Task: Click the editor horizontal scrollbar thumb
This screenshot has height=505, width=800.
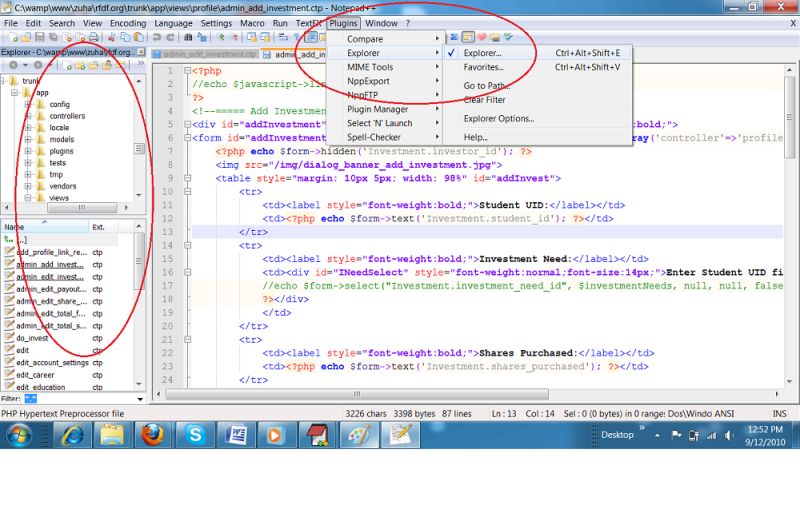Action: click(x=357, y=394)
